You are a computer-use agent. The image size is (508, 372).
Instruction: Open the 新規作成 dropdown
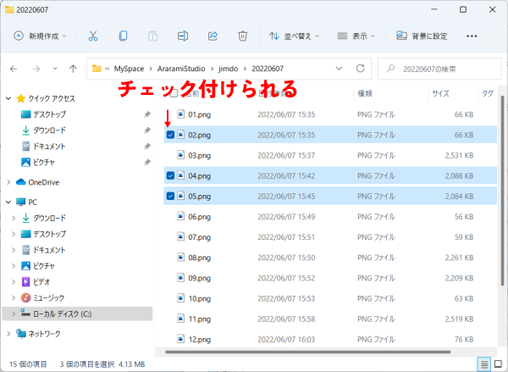point(40,36)
